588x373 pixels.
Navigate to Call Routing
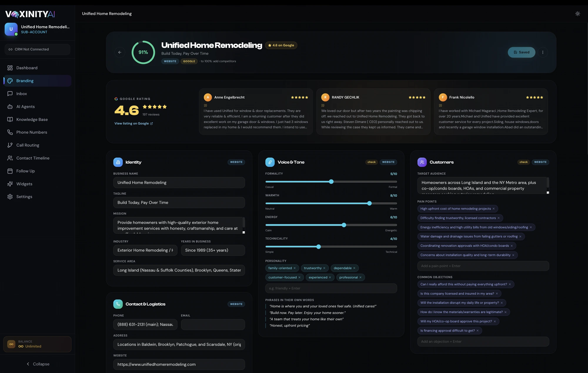pyautogui.click(x=37, y=145)
